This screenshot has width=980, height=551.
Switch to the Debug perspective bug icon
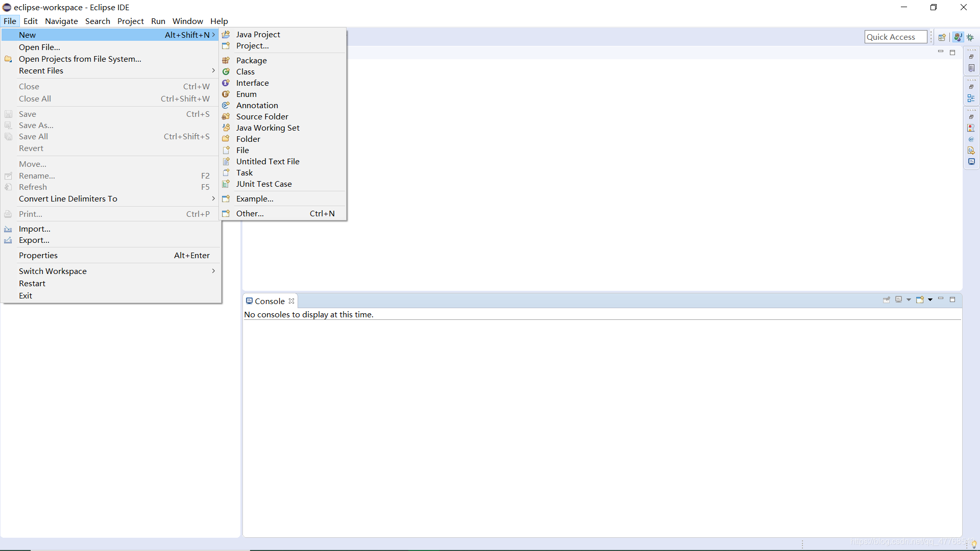tap(970, 37)
